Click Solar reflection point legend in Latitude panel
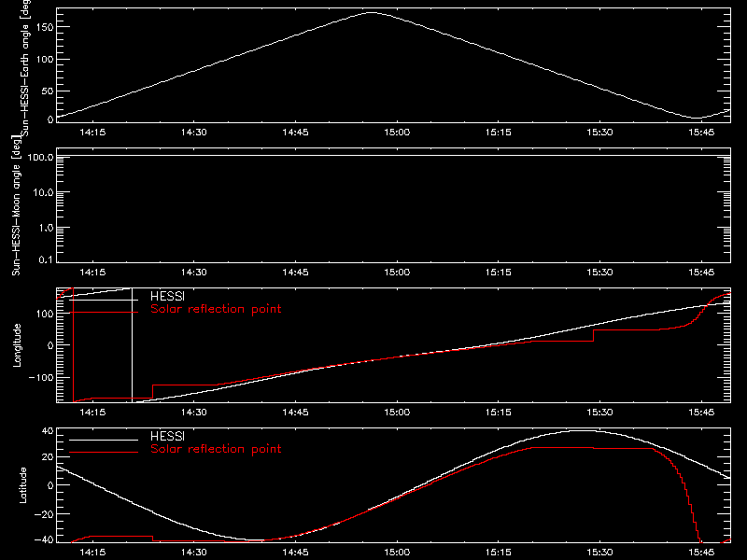The height and width of the screenshot is (560, 747). [216, 449]
